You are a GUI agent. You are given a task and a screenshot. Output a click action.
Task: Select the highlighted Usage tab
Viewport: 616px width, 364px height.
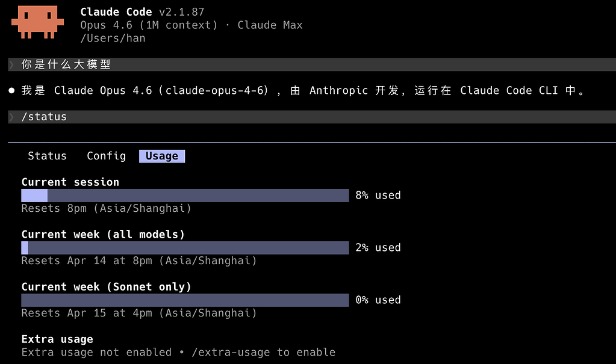(x=162, y=156)
